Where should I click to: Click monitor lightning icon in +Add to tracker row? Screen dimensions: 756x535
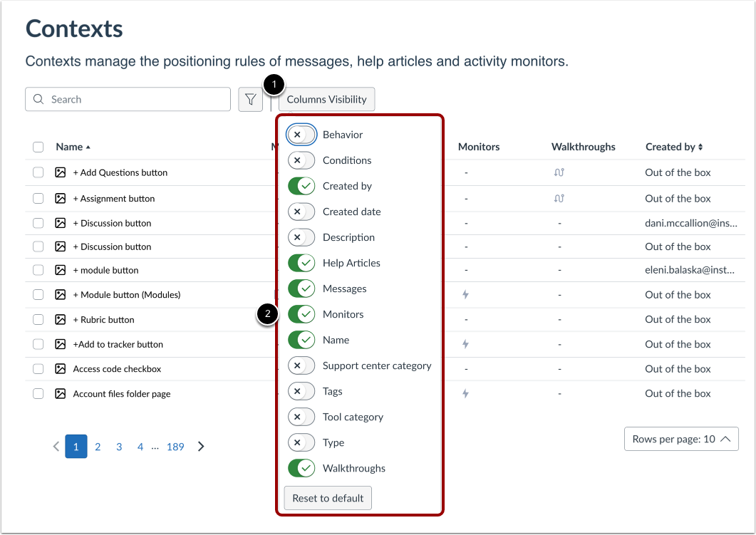[x=465, y=344]
